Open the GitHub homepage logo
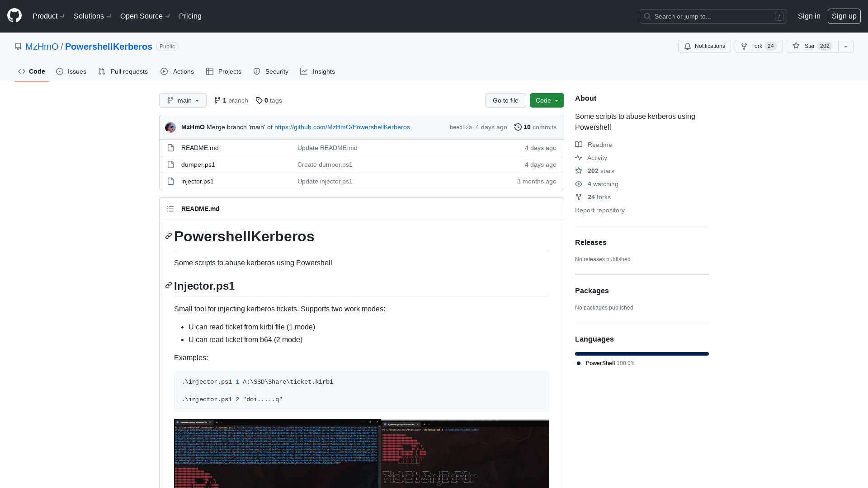Viewport: 868px width, 488px height. point(14,16)
